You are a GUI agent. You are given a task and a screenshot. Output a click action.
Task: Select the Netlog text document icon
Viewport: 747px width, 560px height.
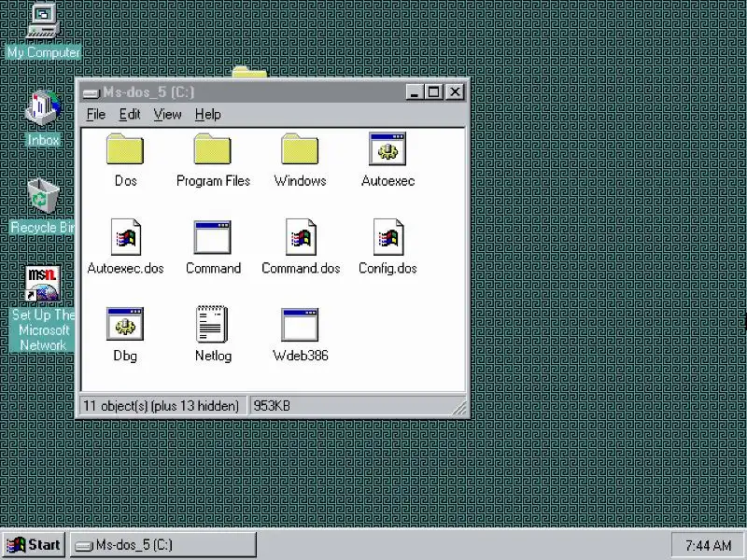click(212, 324)
